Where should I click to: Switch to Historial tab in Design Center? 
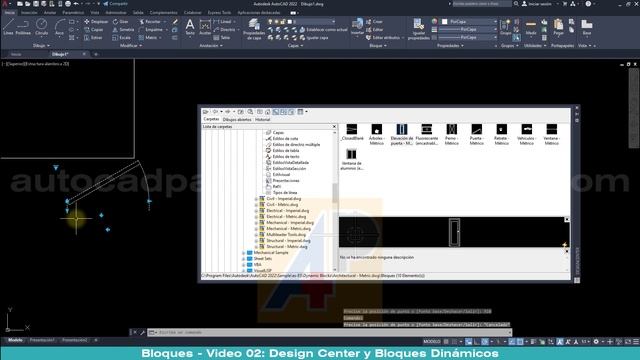coord(262,120)
